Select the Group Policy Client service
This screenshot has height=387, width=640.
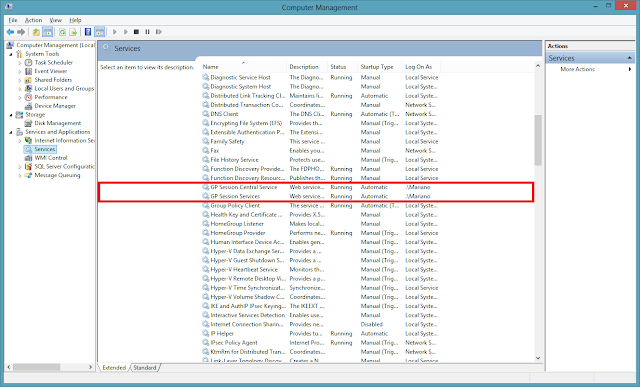[x=321, y=205]
